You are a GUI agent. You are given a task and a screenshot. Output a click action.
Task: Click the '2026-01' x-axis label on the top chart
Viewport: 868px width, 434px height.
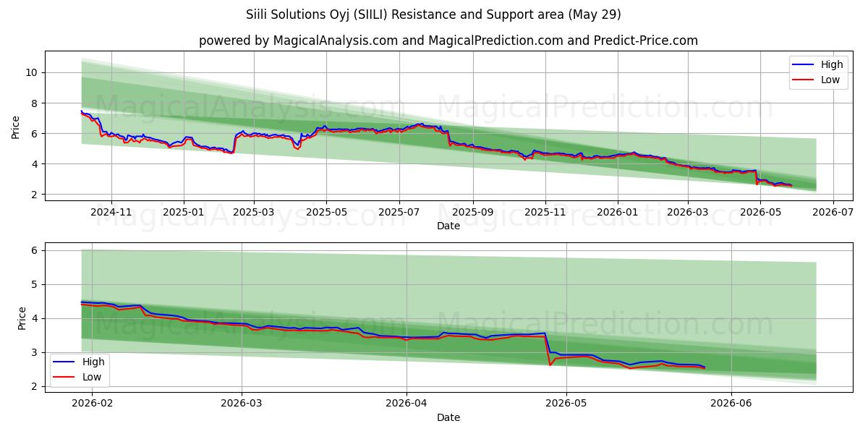(x=618, y=213)
